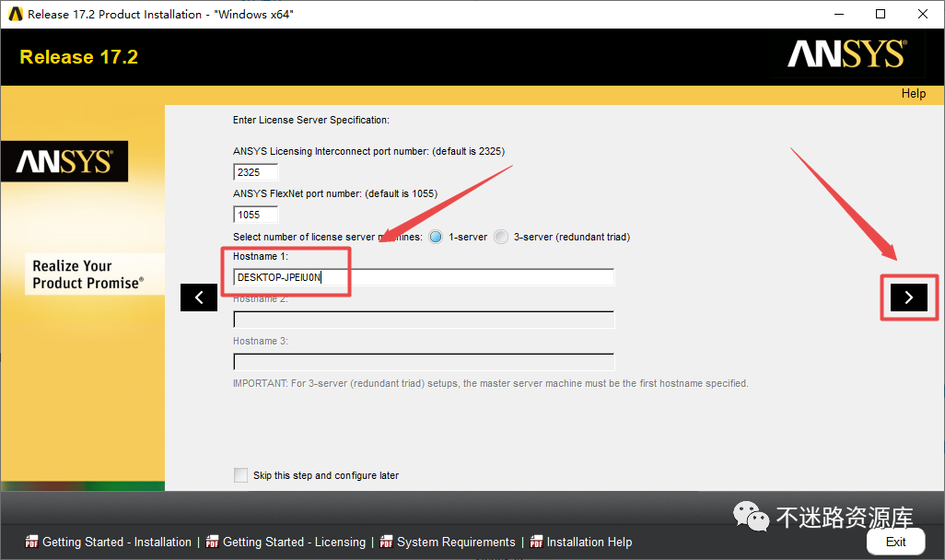This screenshot has height=560, width=945.
Task: Open the Help menu
Action: (914, 93)
